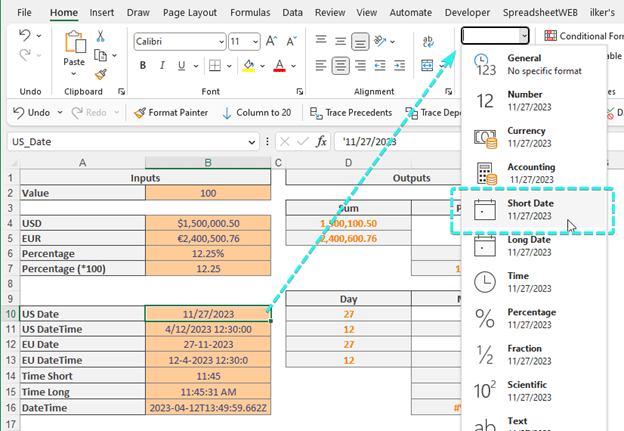Switch to the Developer tab

(467, 12)
